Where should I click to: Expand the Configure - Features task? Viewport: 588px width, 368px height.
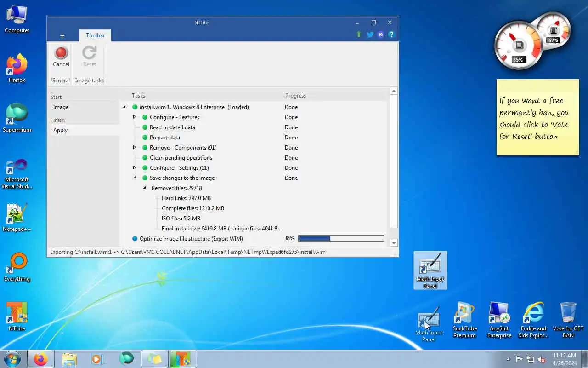tap(135, 117)
